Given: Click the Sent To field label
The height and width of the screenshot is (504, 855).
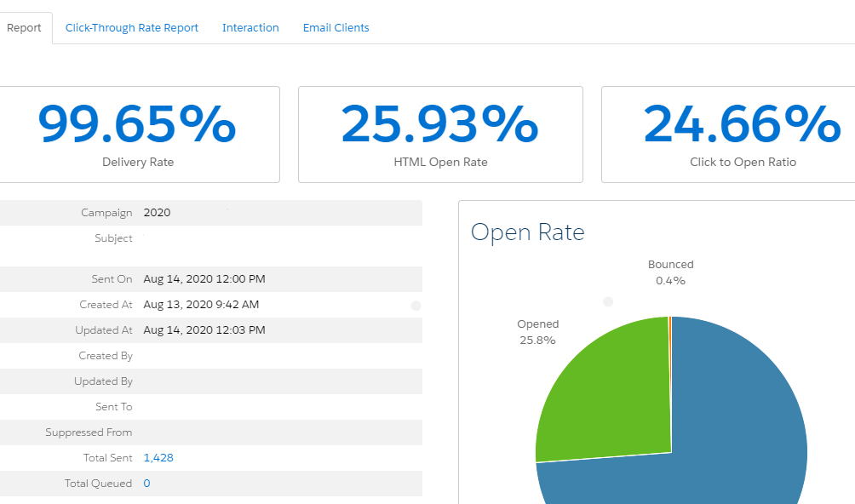Looking at the screenshot, I should 113,406.
